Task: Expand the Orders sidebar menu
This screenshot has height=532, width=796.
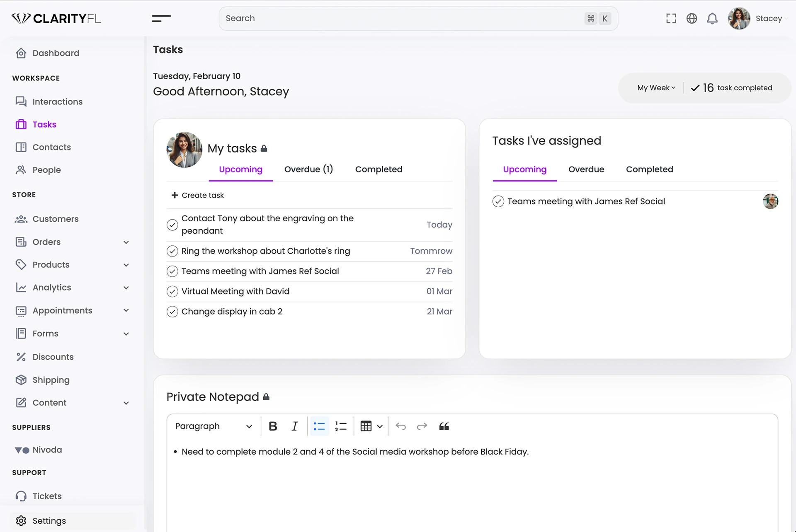Action: pos(126,242)
